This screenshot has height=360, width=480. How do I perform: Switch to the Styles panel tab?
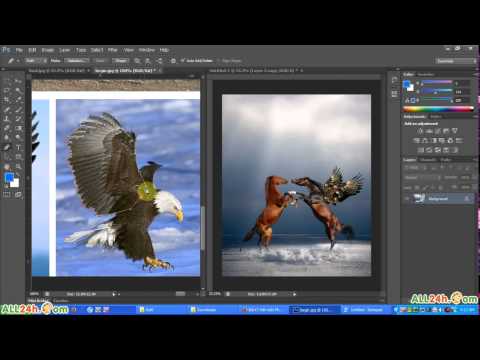(x=435, y=117)
